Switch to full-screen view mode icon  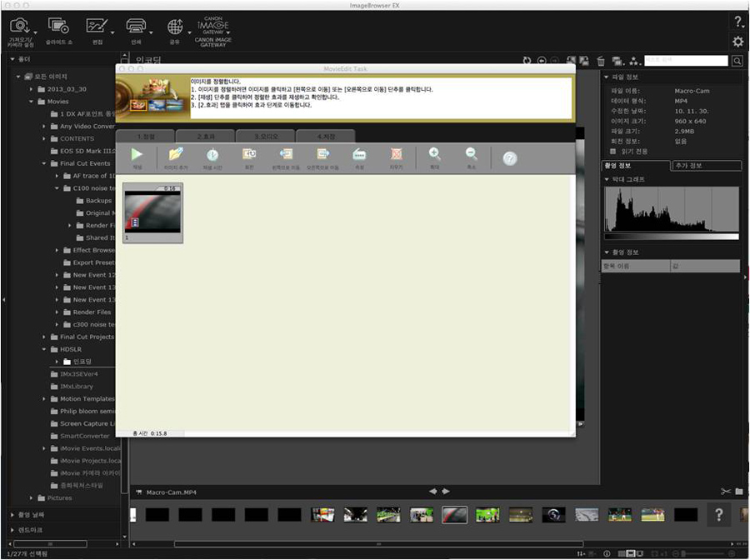tap(640, 554)
